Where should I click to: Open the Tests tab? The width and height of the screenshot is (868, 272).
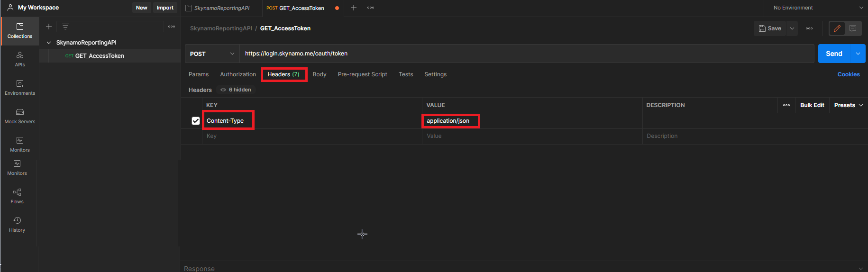[406, 74]
